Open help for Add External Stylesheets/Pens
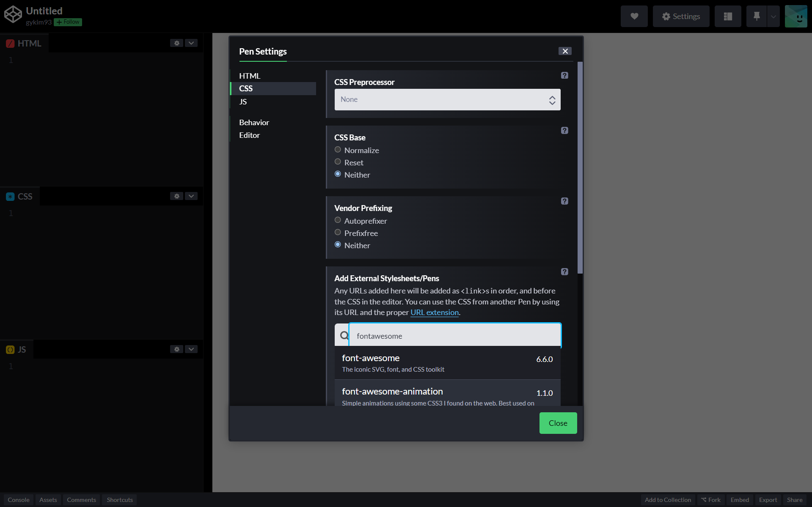This screenshot has height=507, width=812. click(x=564, y=272)
